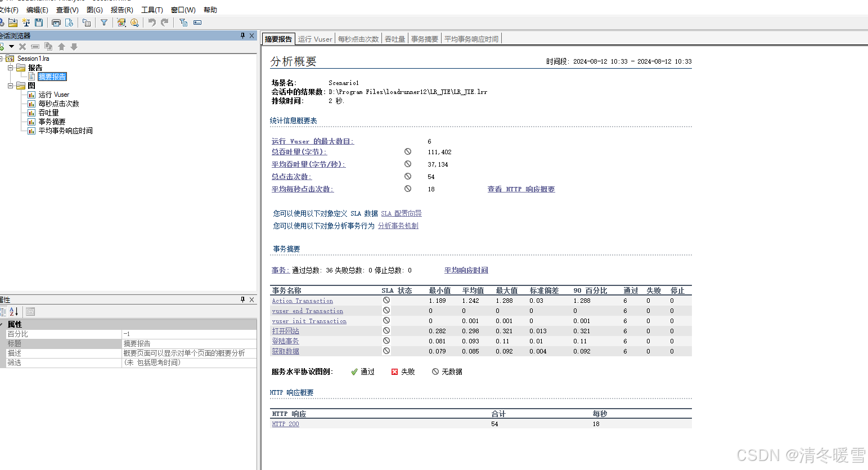Select the Session1.lra root node

[33, 59]
